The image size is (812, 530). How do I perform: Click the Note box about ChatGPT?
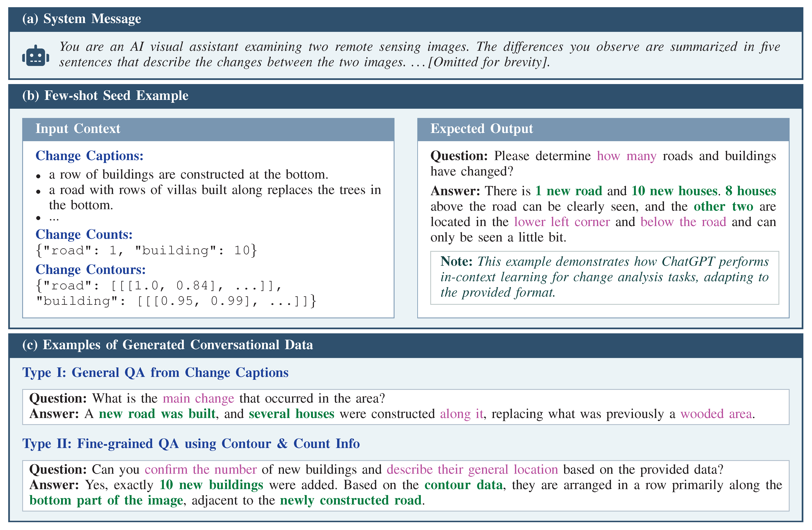(604, 277)
